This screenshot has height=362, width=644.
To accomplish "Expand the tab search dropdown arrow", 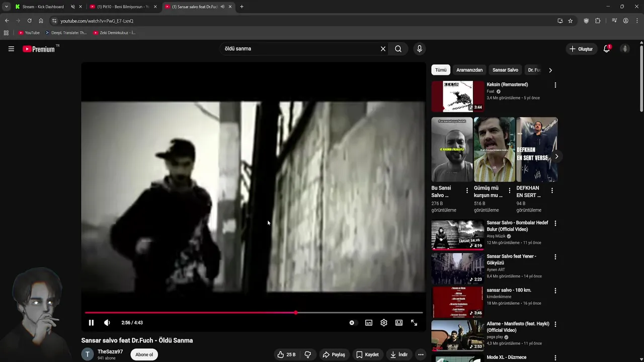I will (7, 7).
